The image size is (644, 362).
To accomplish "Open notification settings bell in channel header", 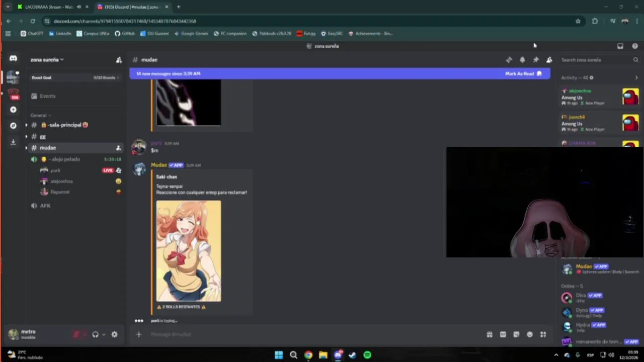I will point(522,60).
